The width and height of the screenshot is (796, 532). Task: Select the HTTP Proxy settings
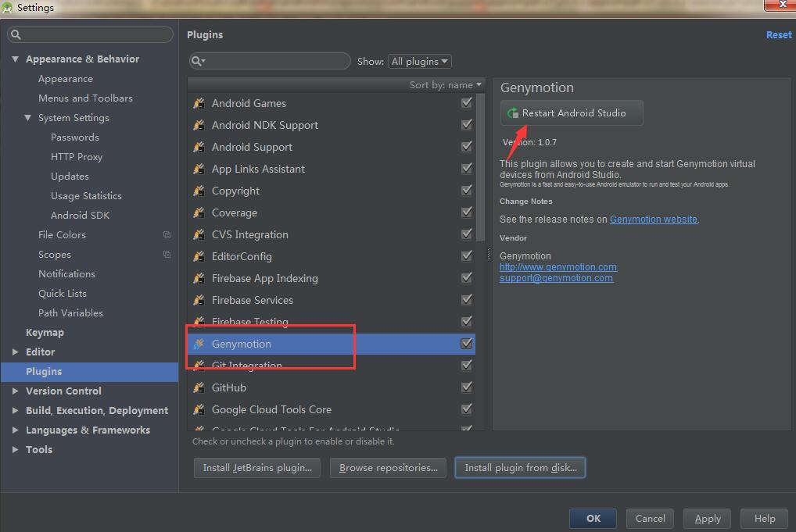point(76,157)
